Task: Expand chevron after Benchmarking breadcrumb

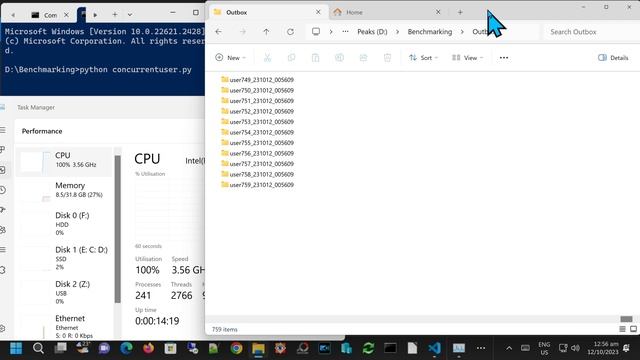Action: [x=462, y=31]
